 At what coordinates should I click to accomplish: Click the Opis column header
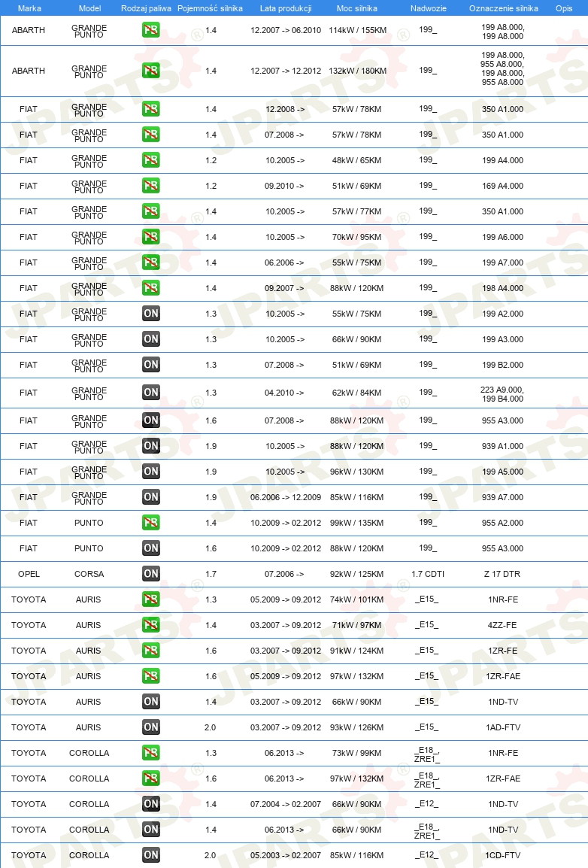564,8
